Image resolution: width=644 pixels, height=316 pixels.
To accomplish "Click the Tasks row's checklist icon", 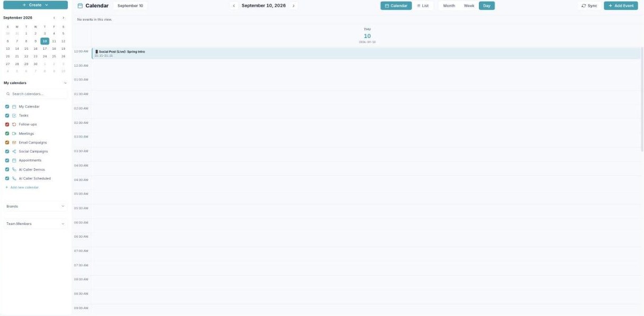I will click(x=14, y=115).
